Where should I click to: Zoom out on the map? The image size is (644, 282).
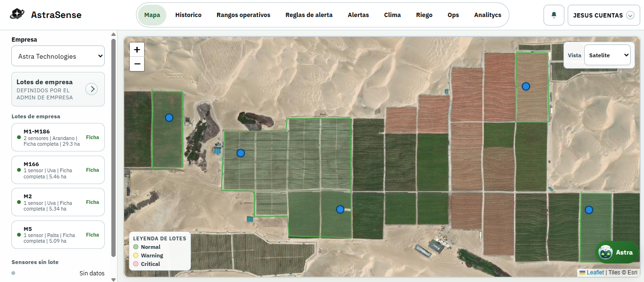(x=136, y=63)
